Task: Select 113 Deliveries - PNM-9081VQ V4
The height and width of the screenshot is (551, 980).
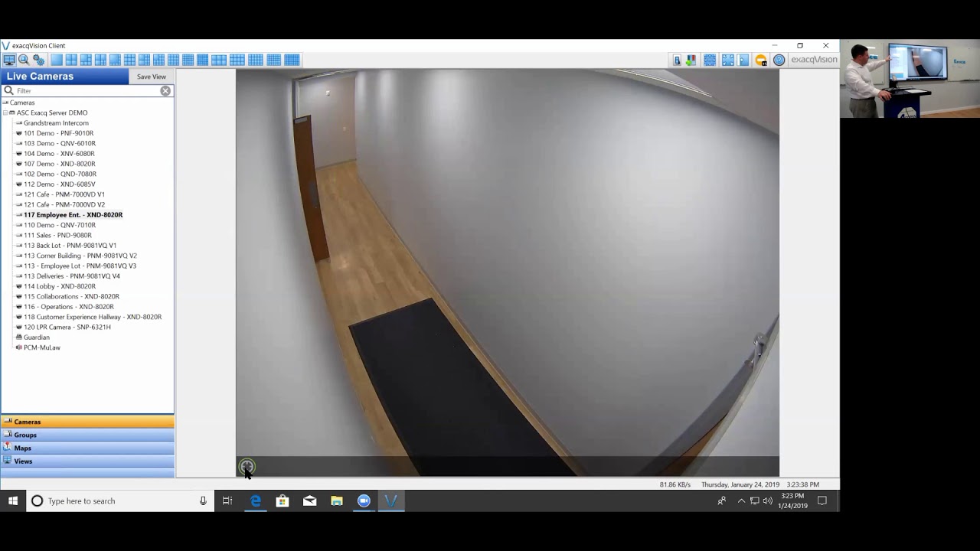Action: tap(72, 275)
